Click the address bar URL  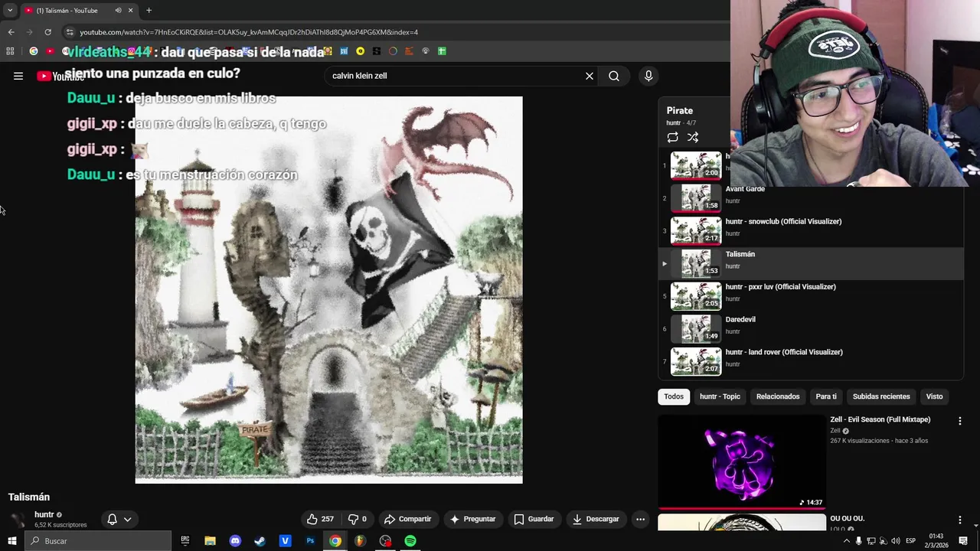pyautogui.click(x=249, y=32)
